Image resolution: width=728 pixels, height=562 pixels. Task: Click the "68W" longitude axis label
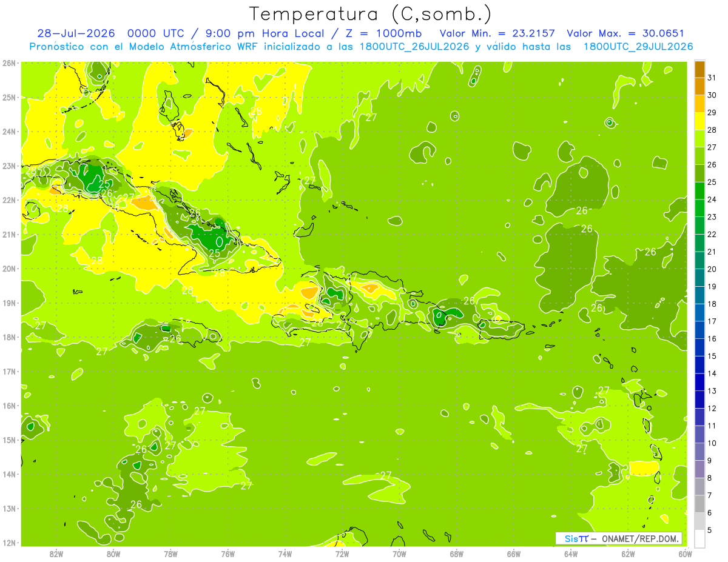[x=456, y=554]
